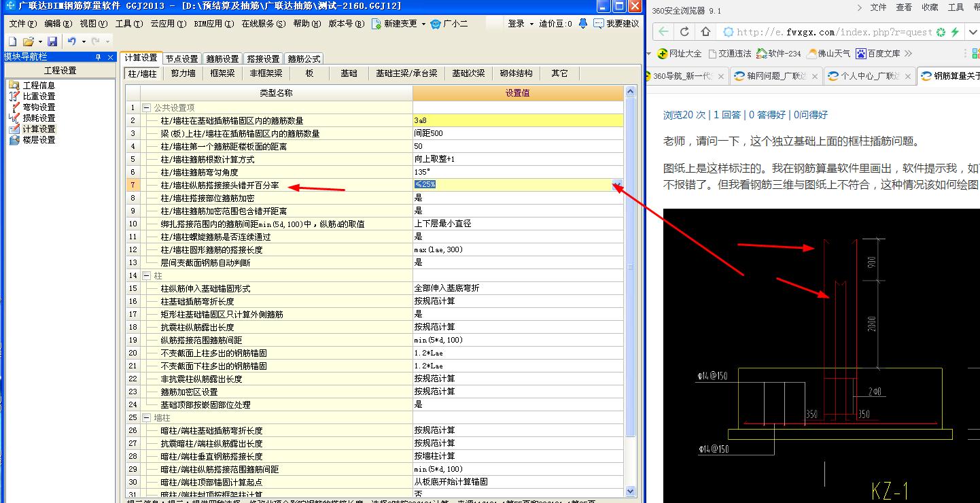This screenshot has height=503, width=980.
Task: Open 软件-234 bookmark in browser
Action: tap(779, 53)
